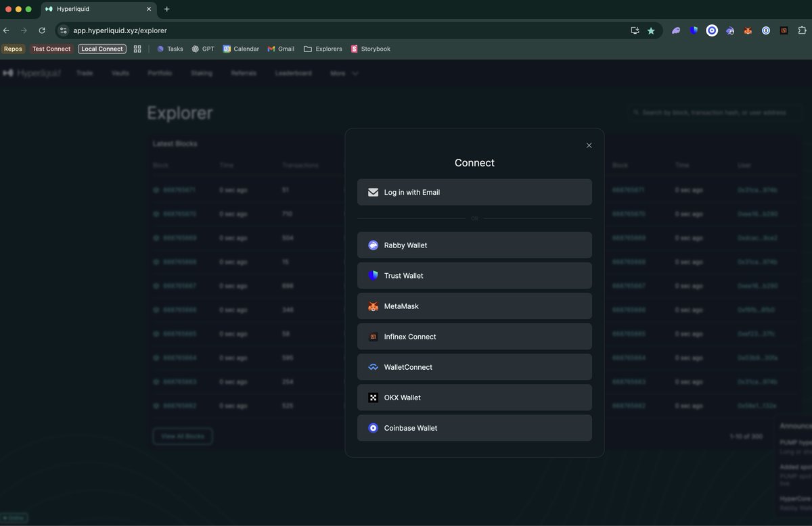Pick Infinex Connect option
812x526 pixels.
coord(474,337)
